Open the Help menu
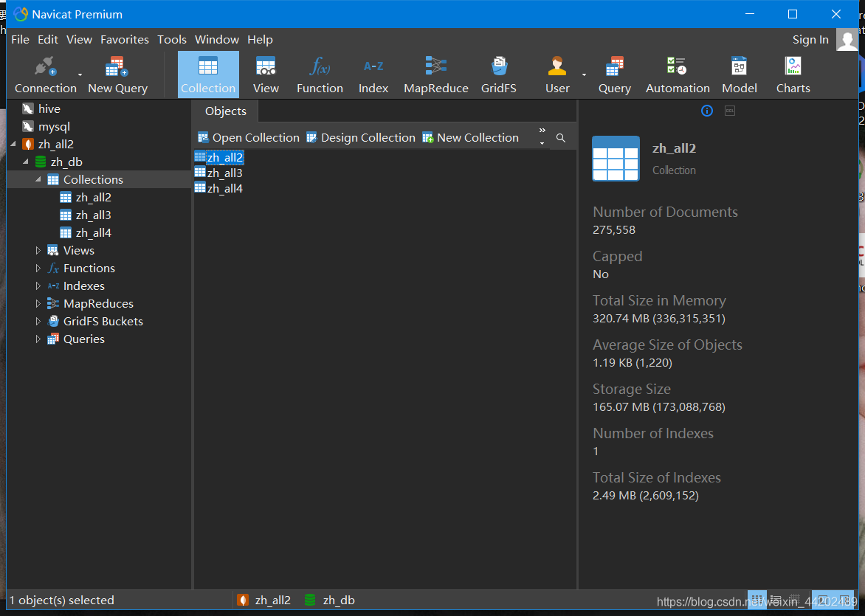 (x=260, y=40)
